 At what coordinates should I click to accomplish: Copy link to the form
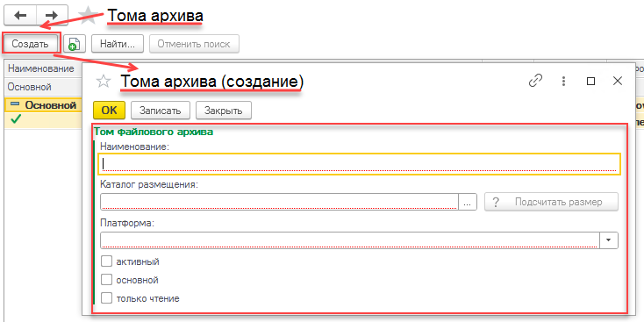tap(535, 81)
